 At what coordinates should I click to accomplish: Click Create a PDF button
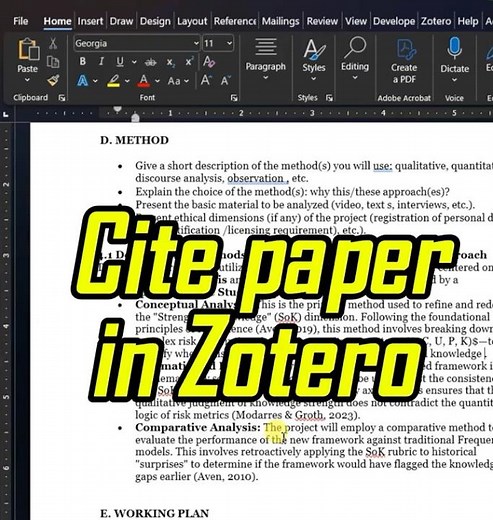click(404, 60)
